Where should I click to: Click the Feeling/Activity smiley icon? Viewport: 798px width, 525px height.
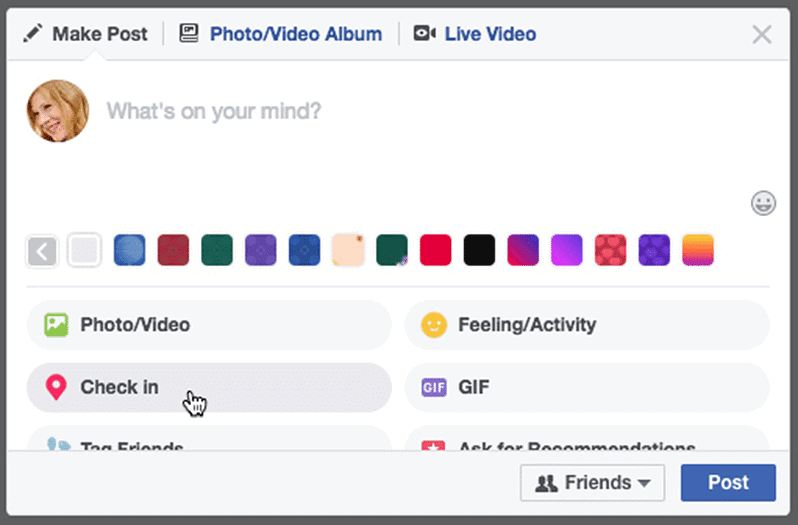pos(433,325)
